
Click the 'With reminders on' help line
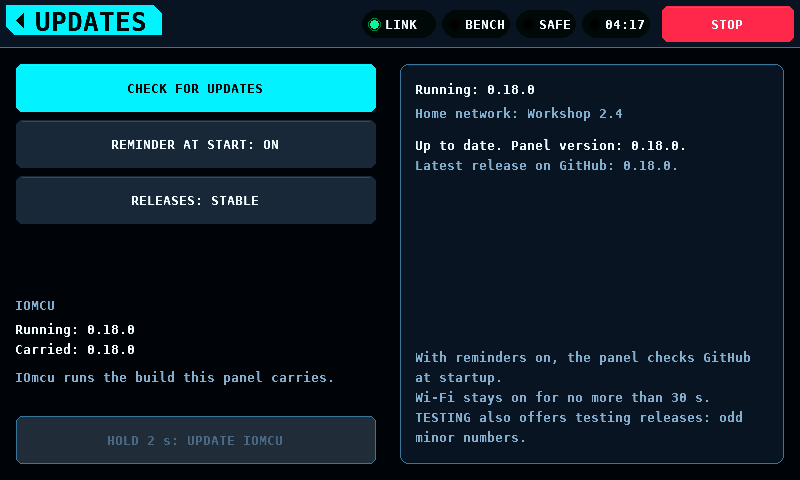(583, 367)
